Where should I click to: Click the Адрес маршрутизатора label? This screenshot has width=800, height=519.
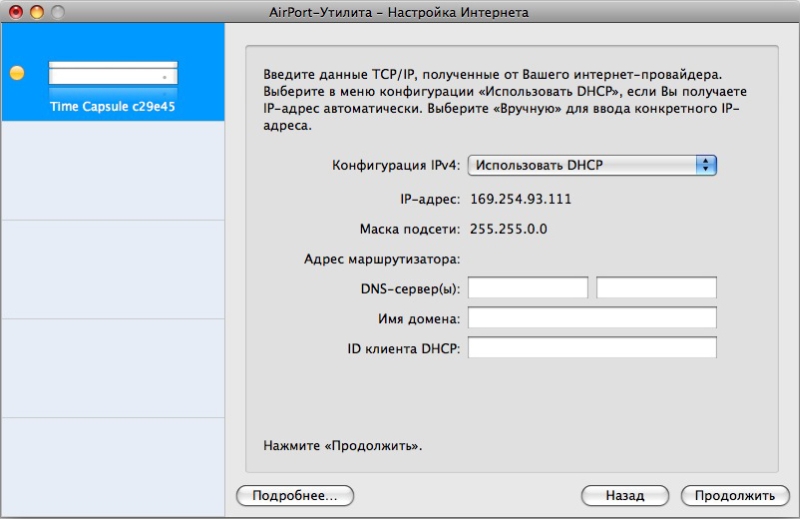click(381, 259)
